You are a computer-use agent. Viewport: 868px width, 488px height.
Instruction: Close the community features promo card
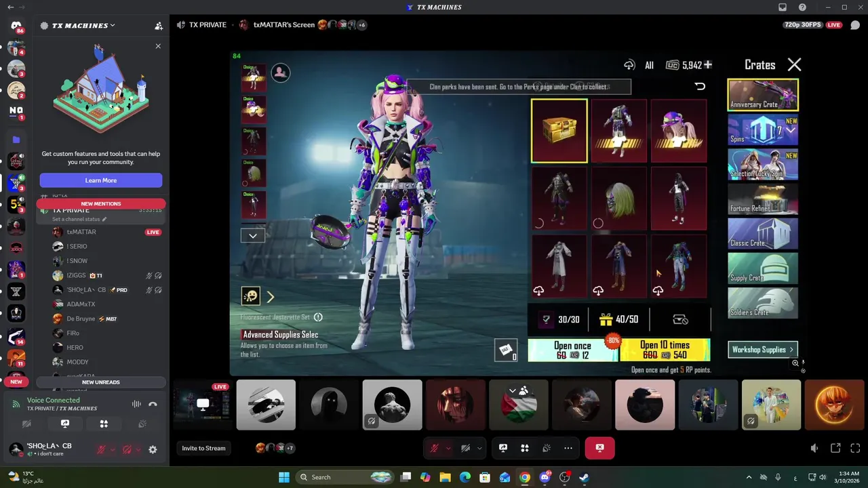click(x=158, y=46)
